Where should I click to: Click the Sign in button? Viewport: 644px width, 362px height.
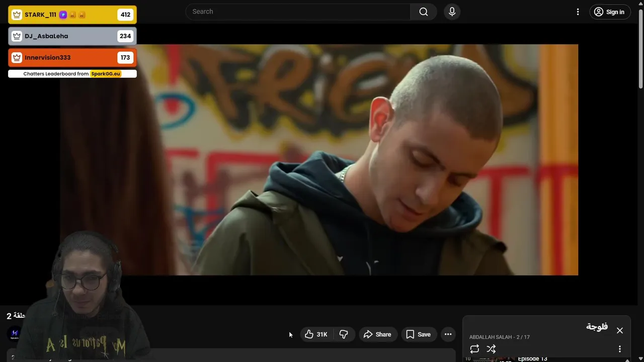click(x=610, y=12)
